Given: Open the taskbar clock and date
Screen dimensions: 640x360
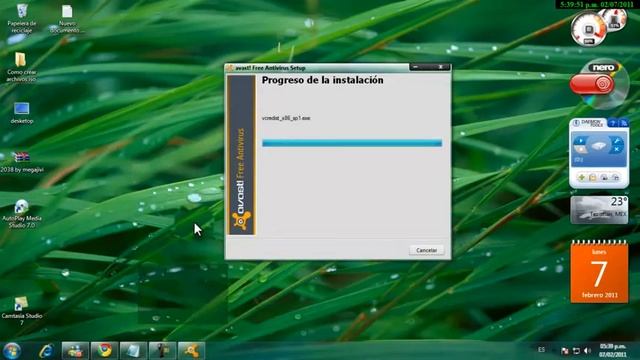Looking at the screenshot, I should [612, 351].
